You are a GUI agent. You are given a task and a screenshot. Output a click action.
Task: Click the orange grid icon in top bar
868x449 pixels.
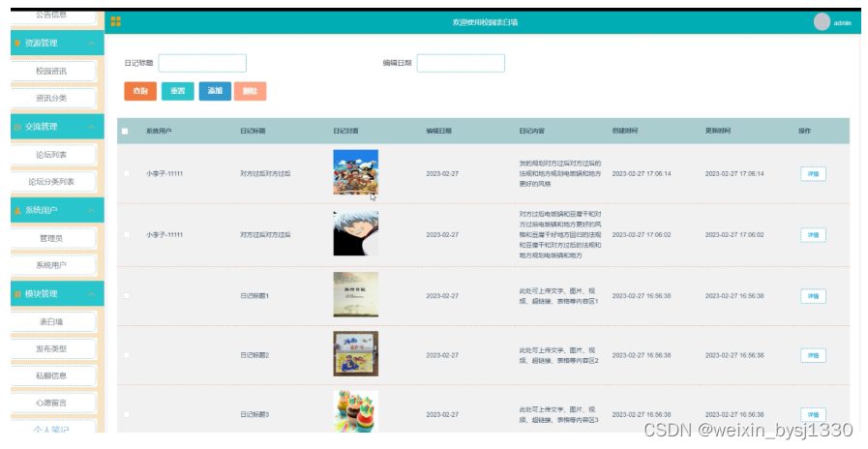tap(116, 21)
